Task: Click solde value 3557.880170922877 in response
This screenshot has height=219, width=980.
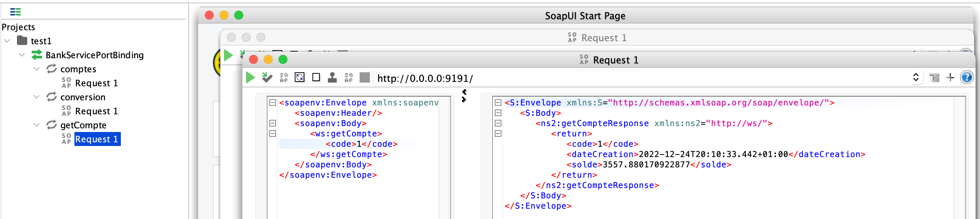Action: tap(646, 164)
